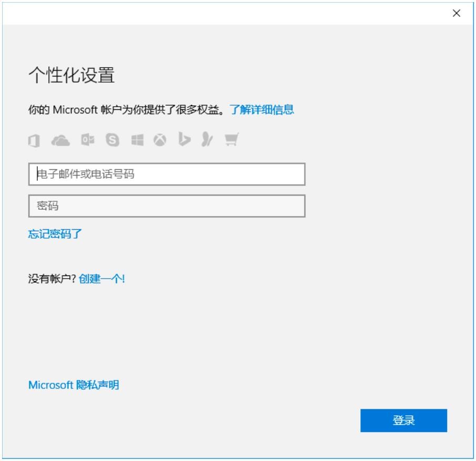
Task: Click the MSN butterfly icon
Action: (207, 139)
